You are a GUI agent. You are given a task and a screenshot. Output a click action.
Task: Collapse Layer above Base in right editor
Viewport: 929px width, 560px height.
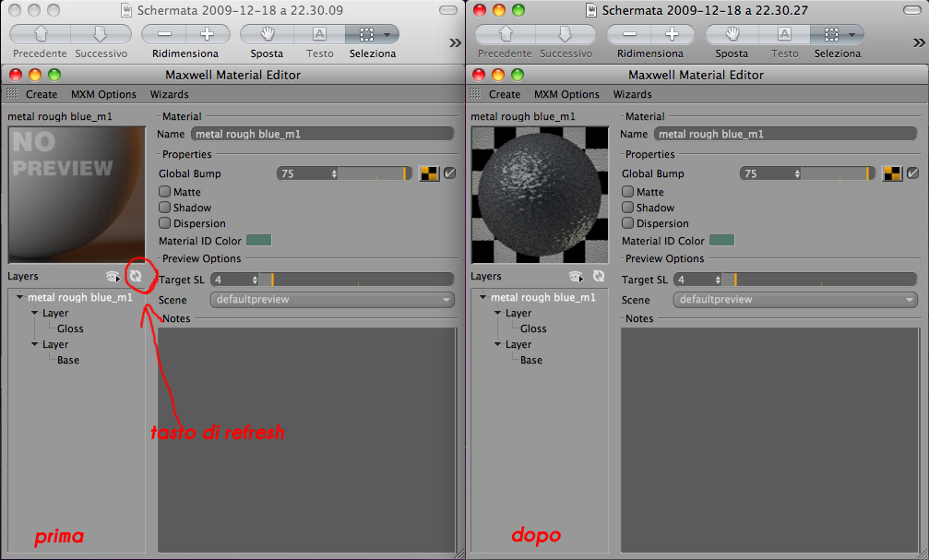point(497,344)
